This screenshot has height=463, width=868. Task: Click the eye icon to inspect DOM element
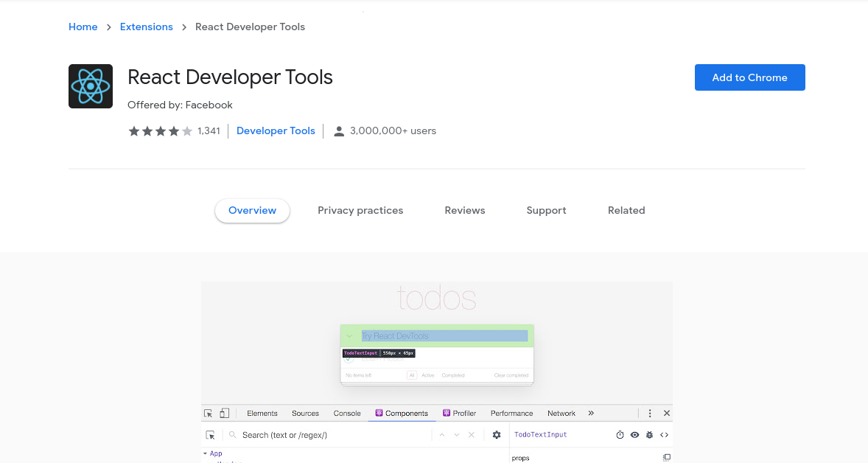click(634, 435)
